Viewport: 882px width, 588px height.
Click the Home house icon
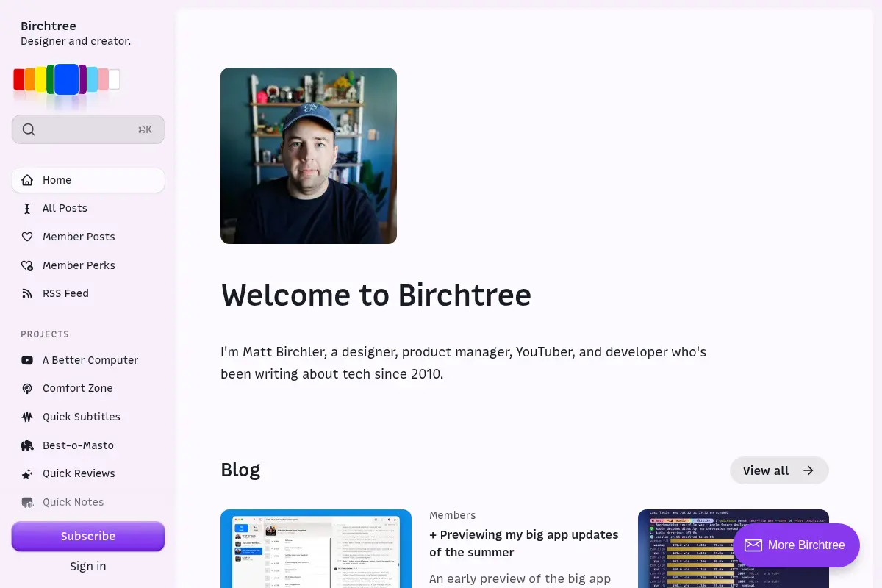(27, 180)
